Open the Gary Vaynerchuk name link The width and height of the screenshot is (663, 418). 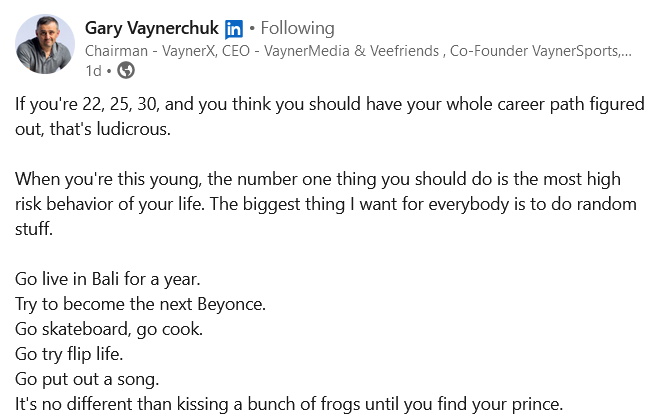(152, 28)
